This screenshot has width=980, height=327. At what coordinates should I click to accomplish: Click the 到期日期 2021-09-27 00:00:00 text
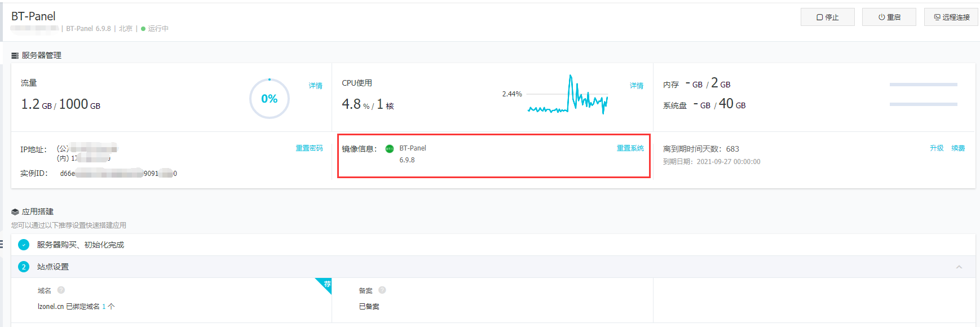pyautogui.click(x=712, y=162)
